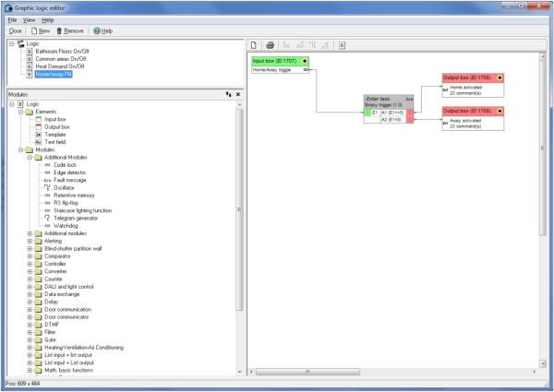
Task: Click the New toolbar button
Action: pos(41,31)
